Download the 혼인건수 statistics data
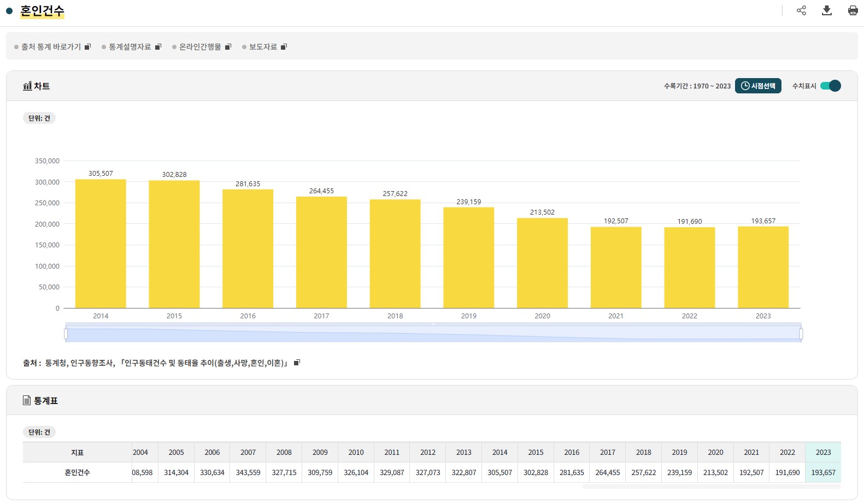 point(827,10)
